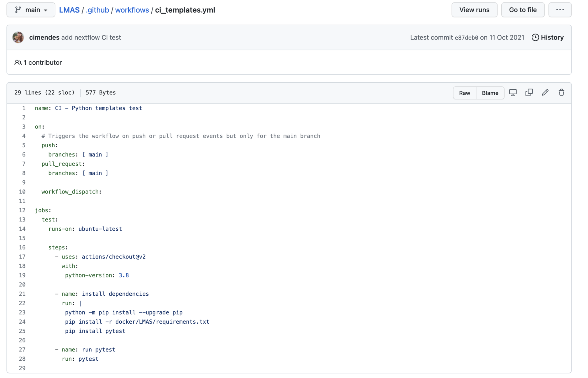Click the trash delete file icon
Screen dimensions: 588x378
click(x=561, y=93)
